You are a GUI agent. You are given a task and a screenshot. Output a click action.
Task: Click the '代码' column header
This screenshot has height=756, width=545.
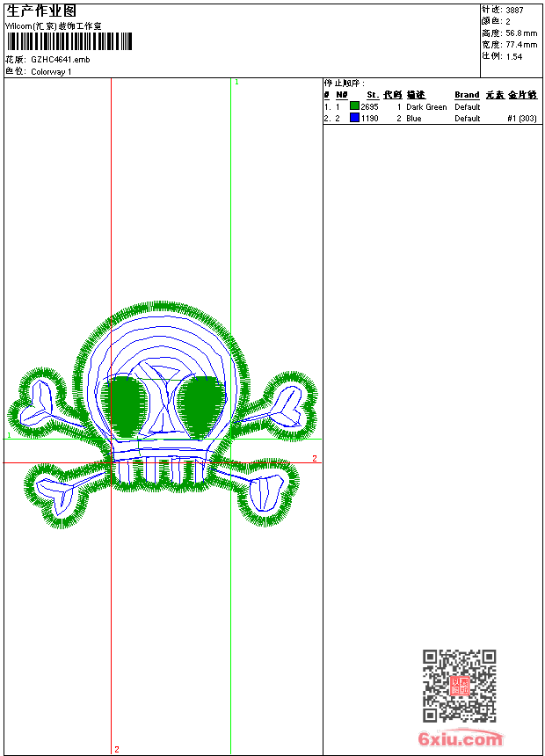[393, 95]
